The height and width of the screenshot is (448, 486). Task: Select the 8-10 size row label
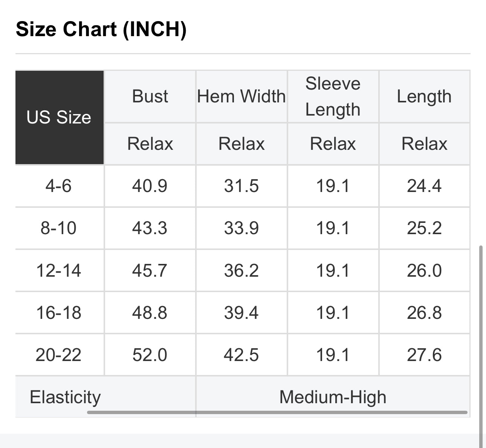(59, 228)
